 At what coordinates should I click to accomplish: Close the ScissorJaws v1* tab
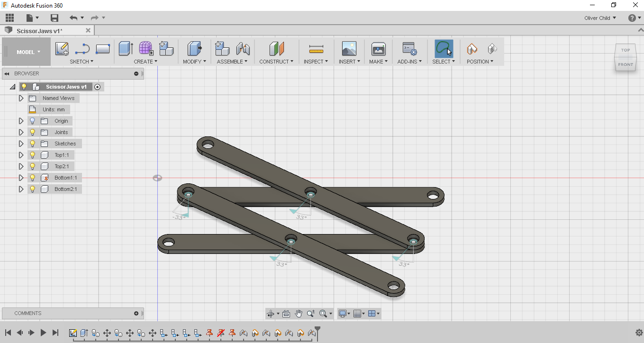point(88,30)
